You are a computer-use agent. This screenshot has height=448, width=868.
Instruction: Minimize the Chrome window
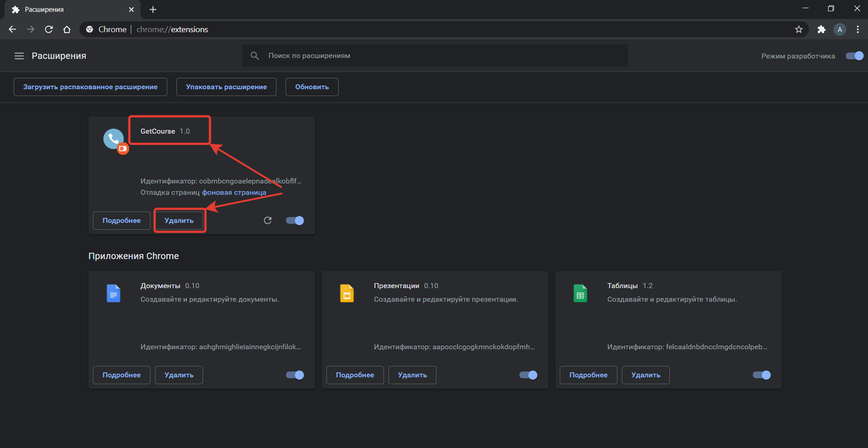click(807, 9)
